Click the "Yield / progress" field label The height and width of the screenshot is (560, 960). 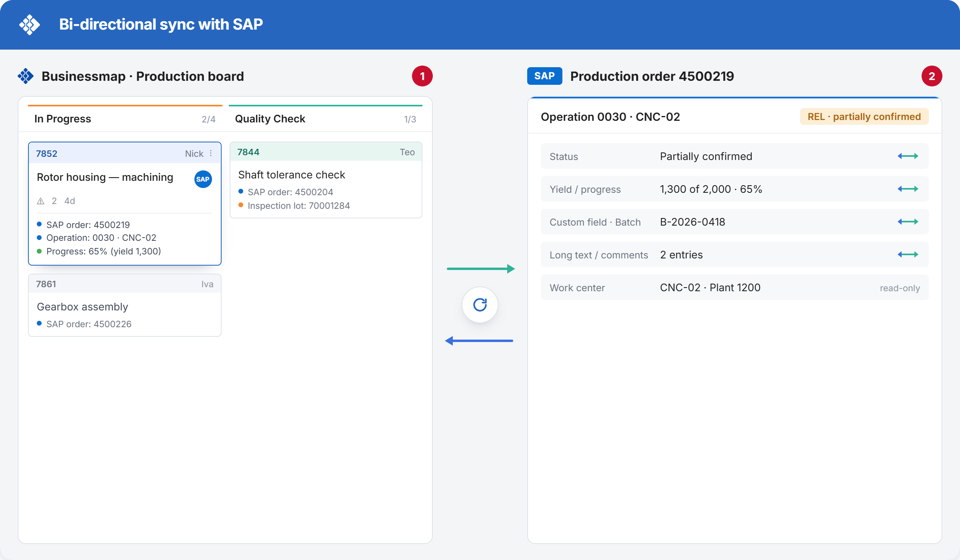click(x=585, y=189)
